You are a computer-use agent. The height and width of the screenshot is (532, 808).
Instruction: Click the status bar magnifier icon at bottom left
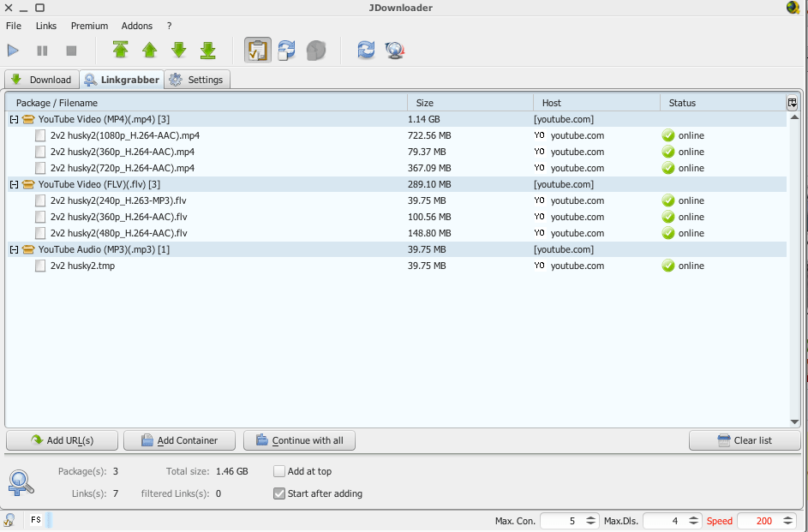click(9, 521)
